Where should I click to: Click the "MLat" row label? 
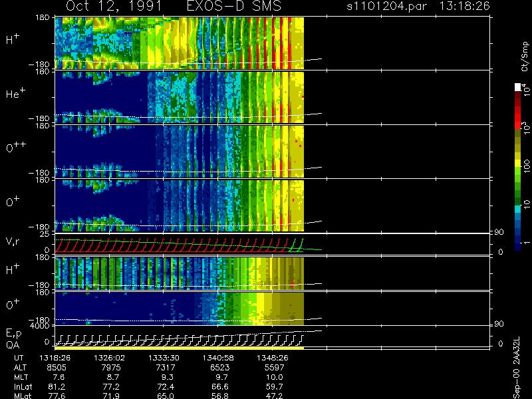pyautogui.click(x=23, y=396)
